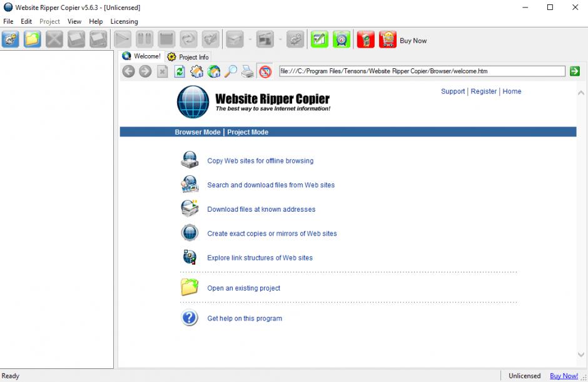Open the Home link at top right
This screenshot has width=588, height=382.
pyautogui.click(x=512, y=91)
